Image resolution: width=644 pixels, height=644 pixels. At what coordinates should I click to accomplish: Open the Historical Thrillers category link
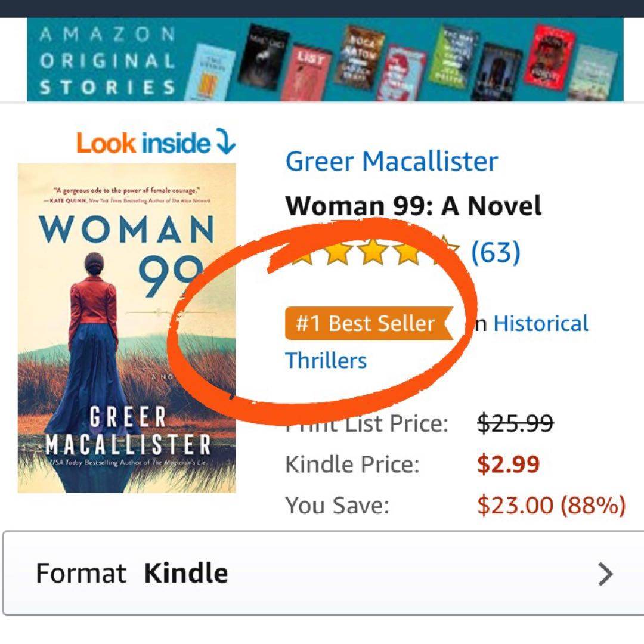click(540, 324)
